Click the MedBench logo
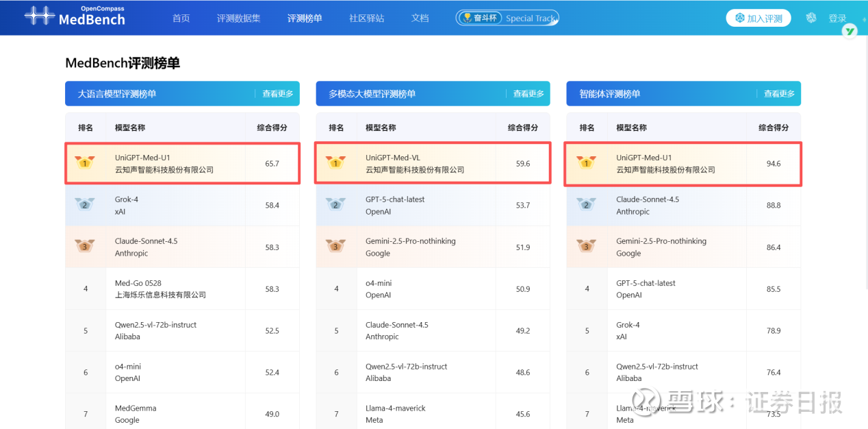868x429 pixels. pos(75,16)
